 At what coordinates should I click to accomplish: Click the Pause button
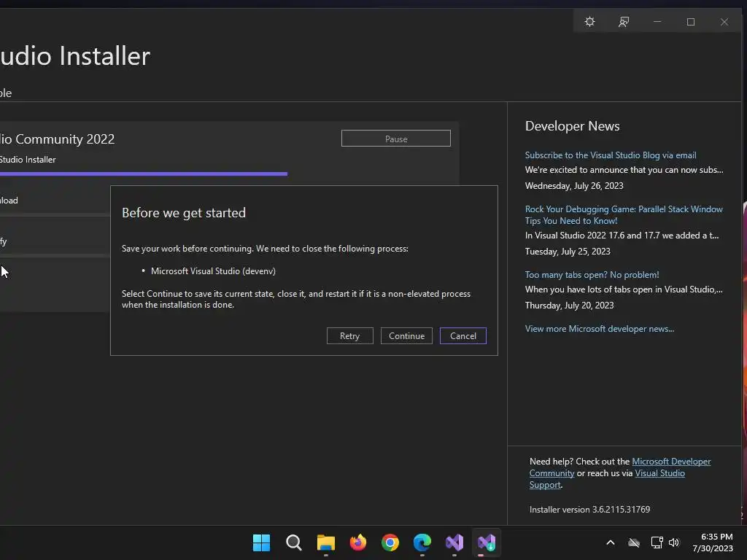click(x=396, y=139)
